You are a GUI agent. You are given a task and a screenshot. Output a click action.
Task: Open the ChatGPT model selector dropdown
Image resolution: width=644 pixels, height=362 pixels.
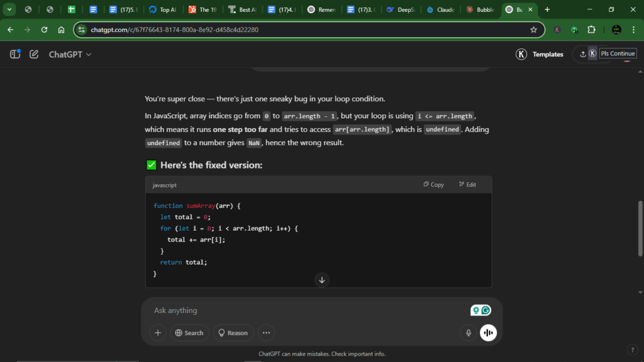coord(69,54)
